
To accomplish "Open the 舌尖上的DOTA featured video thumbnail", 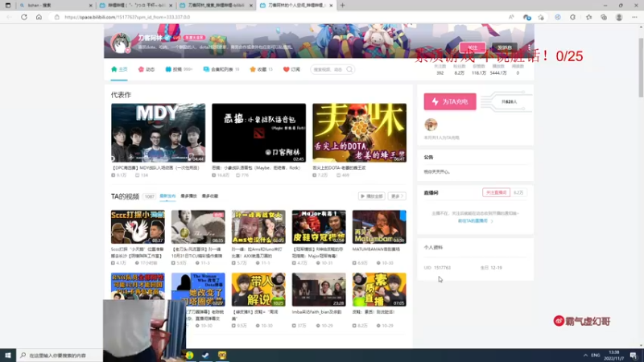I will point(359,133).
